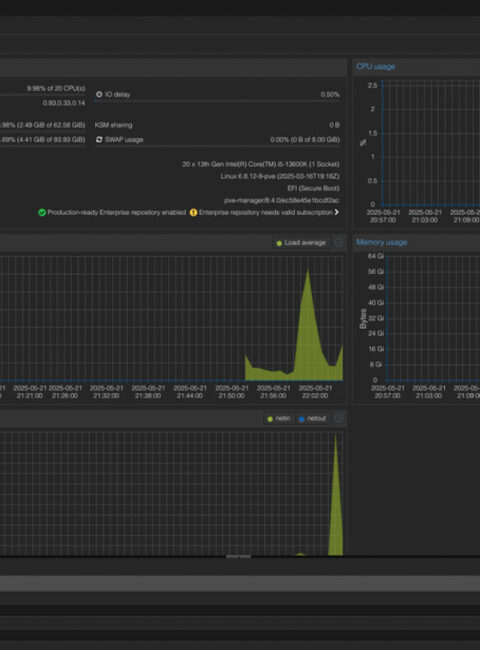Click the IO delay clock icon

[x=99, y=95]
